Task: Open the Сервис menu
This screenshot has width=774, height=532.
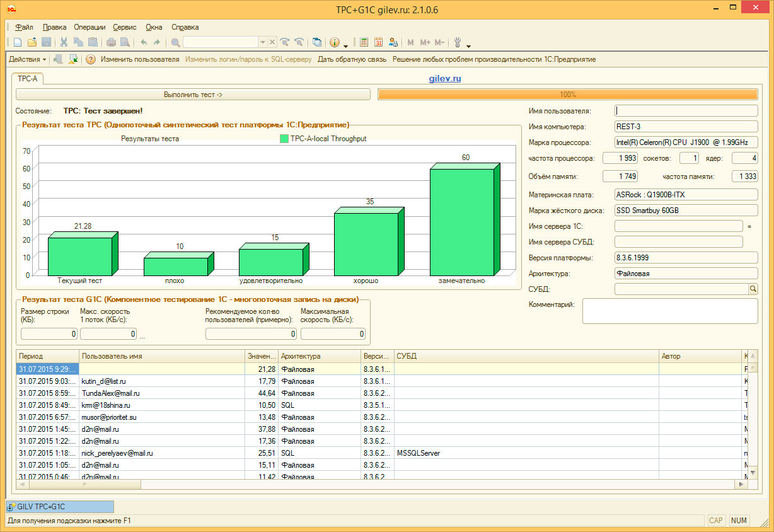Action: (x=125, y=27)
